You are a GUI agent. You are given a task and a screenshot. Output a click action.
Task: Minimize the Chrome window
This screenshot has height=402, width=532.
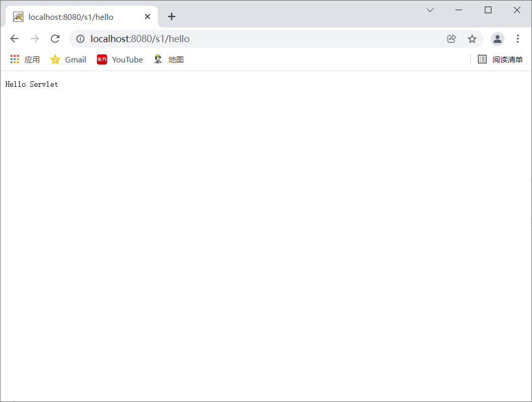pos(458,10)
